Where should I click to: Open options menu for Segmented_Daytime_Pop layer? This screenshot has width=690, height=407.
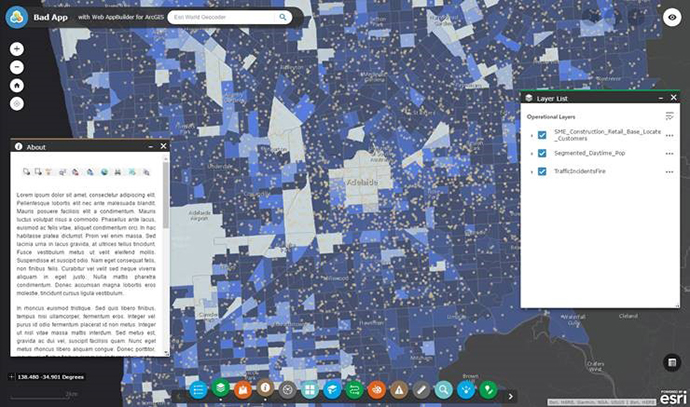(x=669, y=154)
